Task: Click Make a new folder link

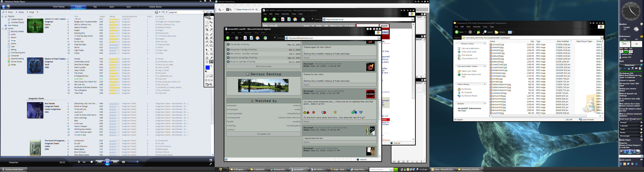Action: (469, 71)
